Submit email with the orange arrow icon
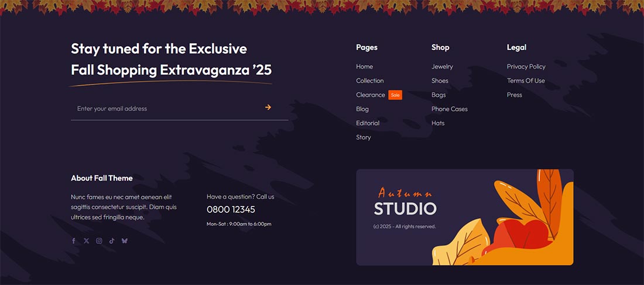The image size is (644, 285). click(268, 107)
